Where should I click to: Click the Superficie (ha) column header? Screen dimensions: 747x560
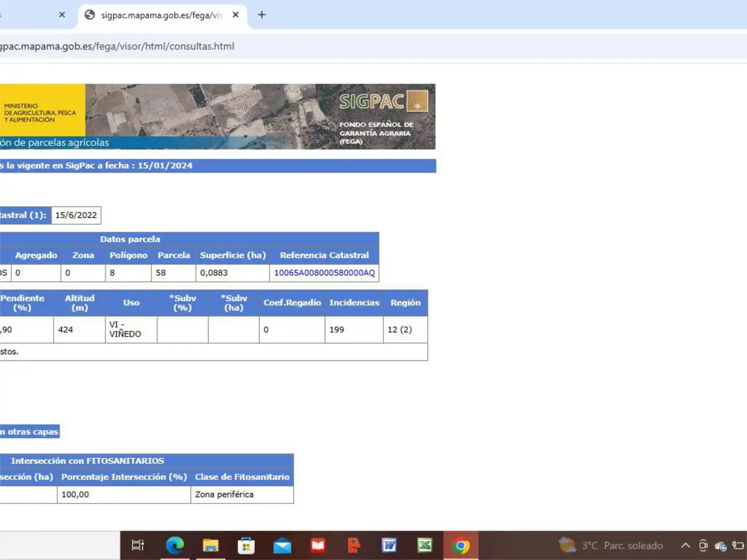[x=233, y=255]
